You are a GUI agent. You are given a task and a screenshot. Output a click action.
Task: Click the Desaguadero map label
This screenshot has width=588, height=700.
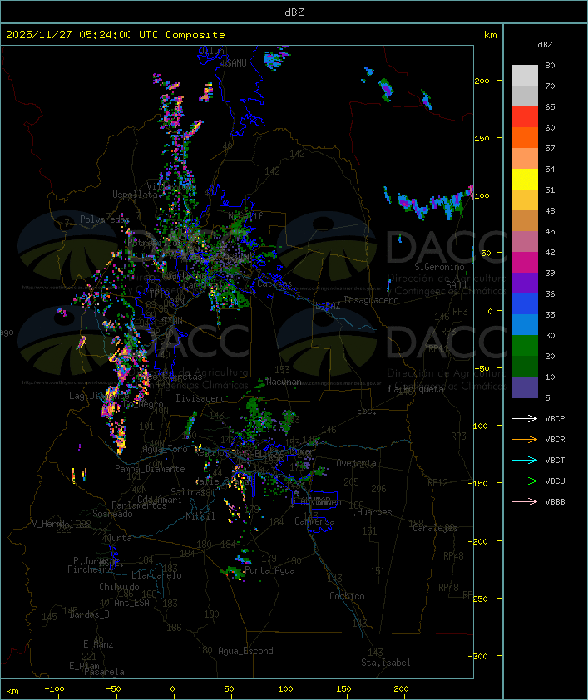click(372, 300)
